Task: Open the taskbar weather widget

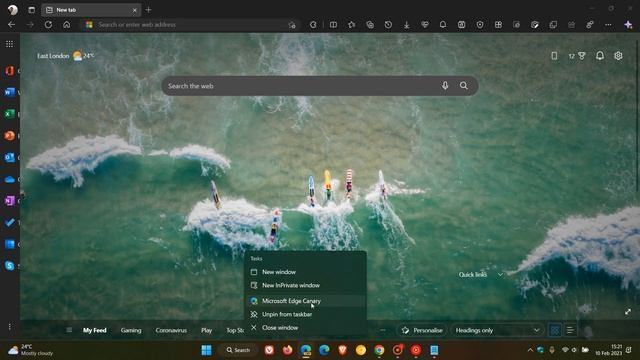Action: pyautogui.click(x=31, y=350)
